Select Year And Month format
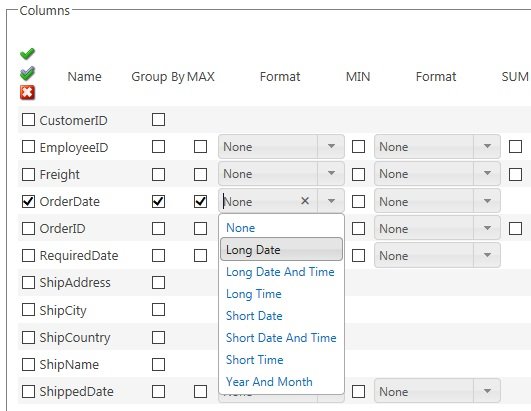 [281, 382]
